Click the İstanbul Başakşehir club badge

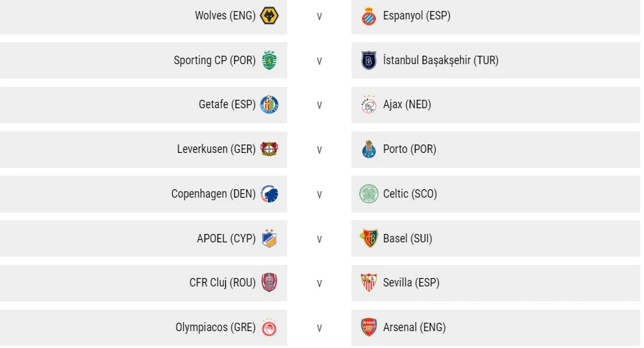pos(369,60)
